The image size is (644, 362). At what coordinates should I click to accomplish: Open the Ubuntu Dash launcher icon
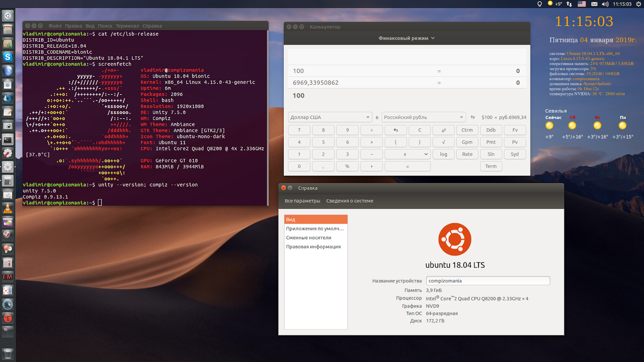click(x=8, y=16)
